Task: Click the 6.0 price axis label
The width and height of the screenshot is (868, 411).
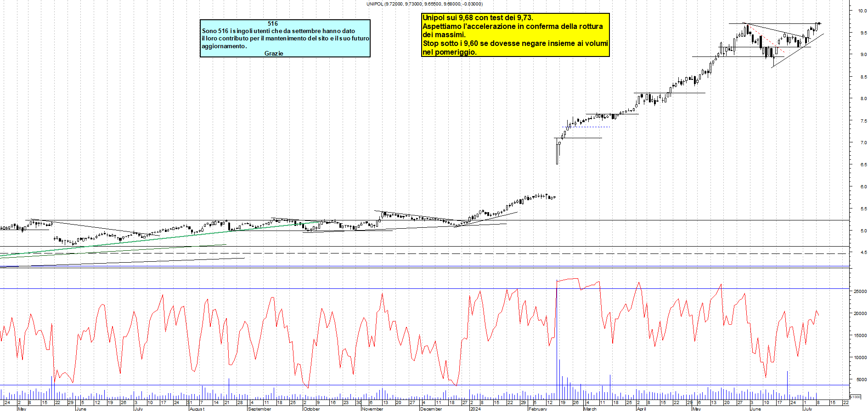Action: pos(863,186)
